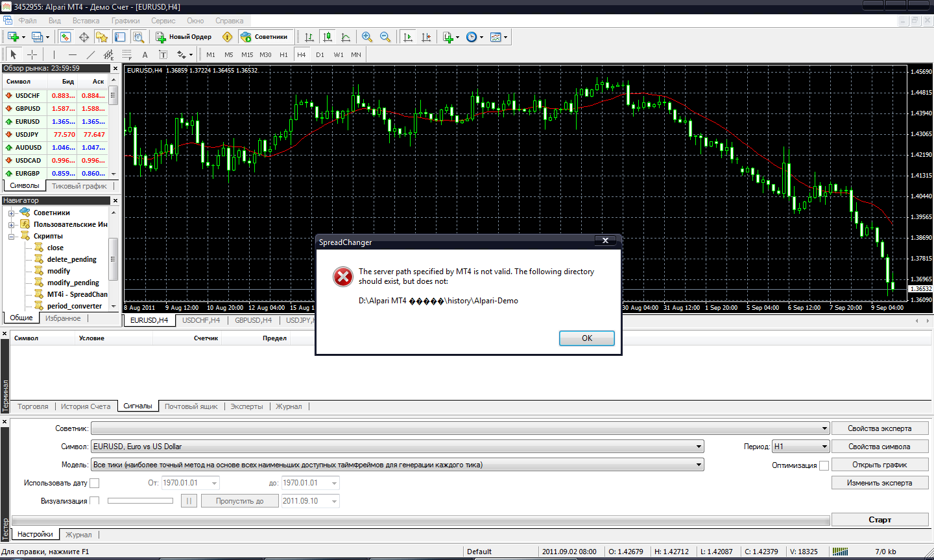Open the Пропустить до 2011.09.10 date dropdown
The width and height of the screenshot is (934, 560).
click(x=334, y=501)
